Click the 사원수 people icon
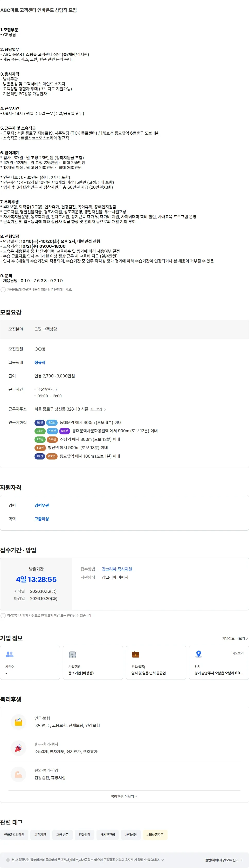 10,654
